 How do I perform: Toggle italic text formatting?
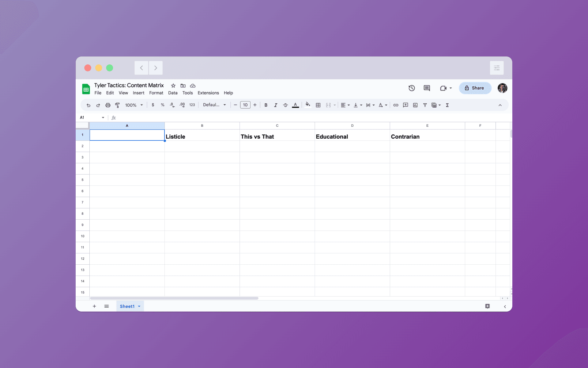click(x=276, y=105)
